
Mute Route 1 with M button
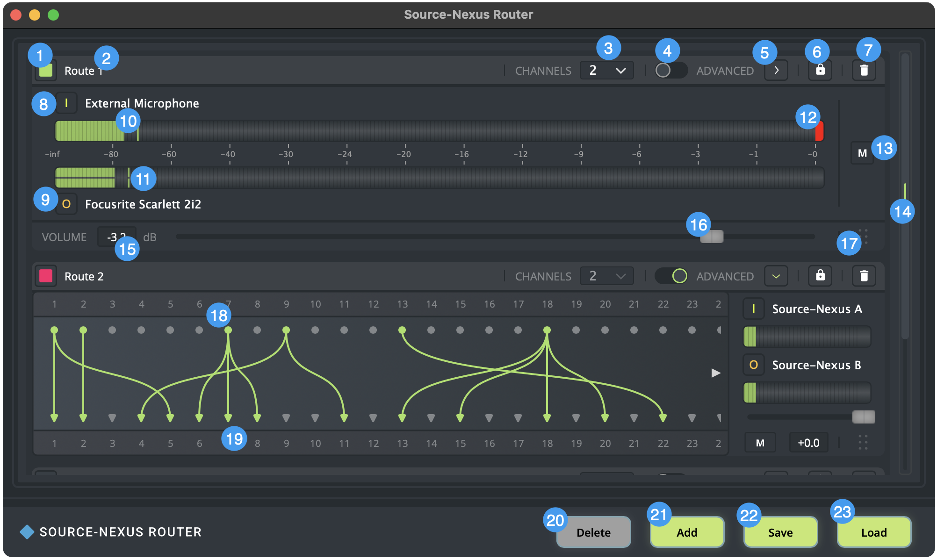[862, 153]
